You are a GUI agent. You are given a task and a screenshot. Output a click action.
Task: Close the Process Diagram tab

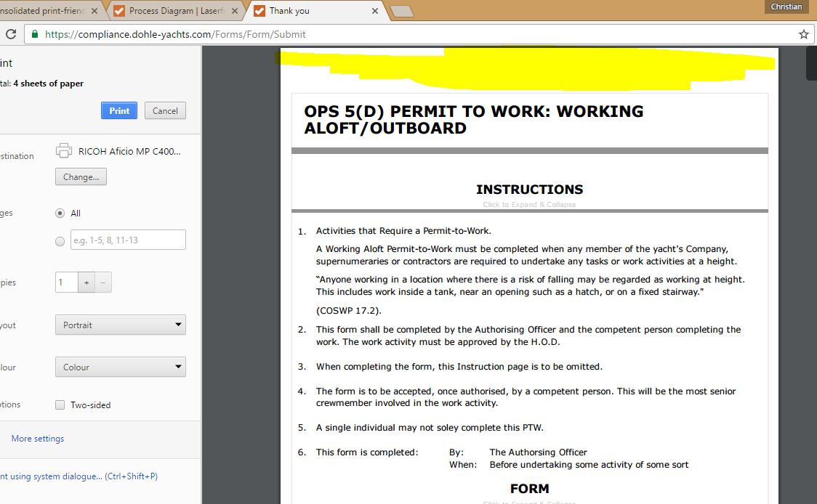pyautogui.click(x=235, y=11)
